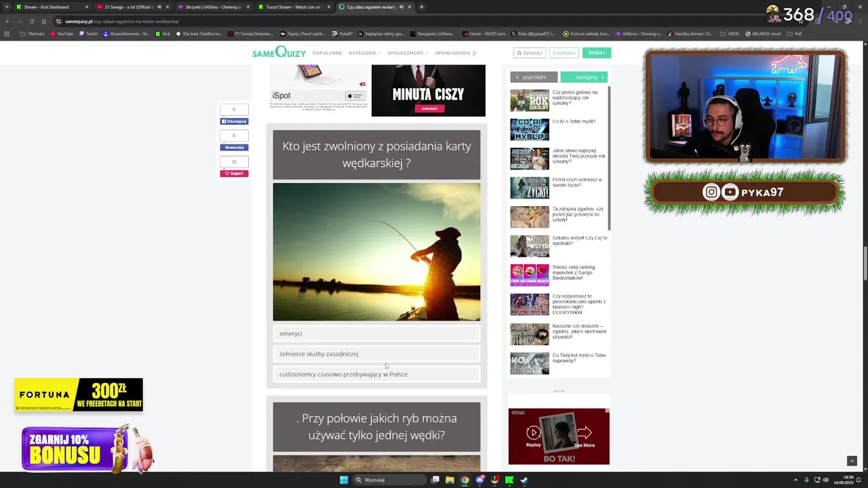
Task: Click the green DODAJ button
Action: coord(597,53)
